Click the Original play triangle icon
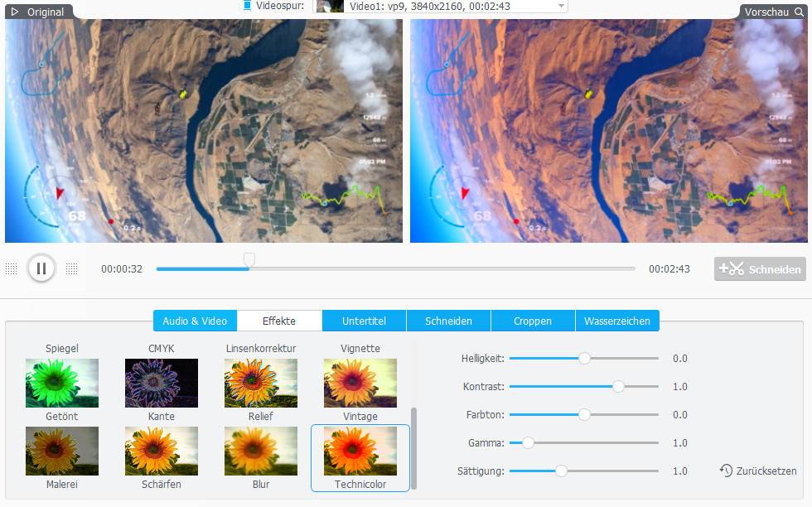This screenshot has width=812, height=507. tap(15, 12)
